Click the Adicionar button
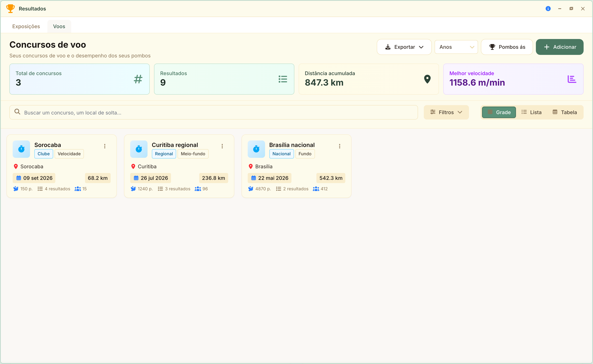593x364 pixels. click(560, 47)
